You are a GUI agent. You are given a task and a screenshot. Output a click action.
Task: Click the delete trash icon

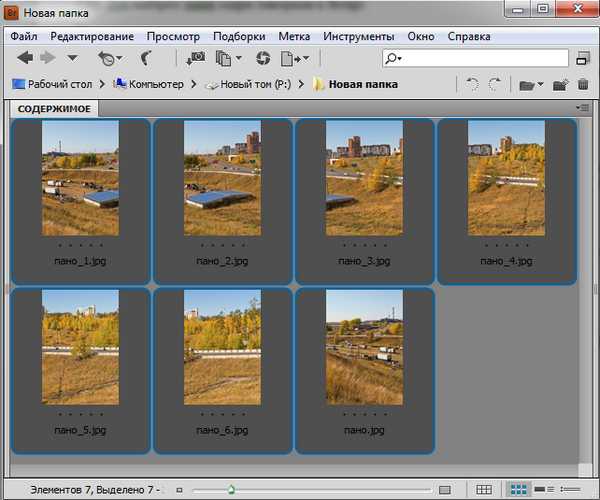(583, 84)
